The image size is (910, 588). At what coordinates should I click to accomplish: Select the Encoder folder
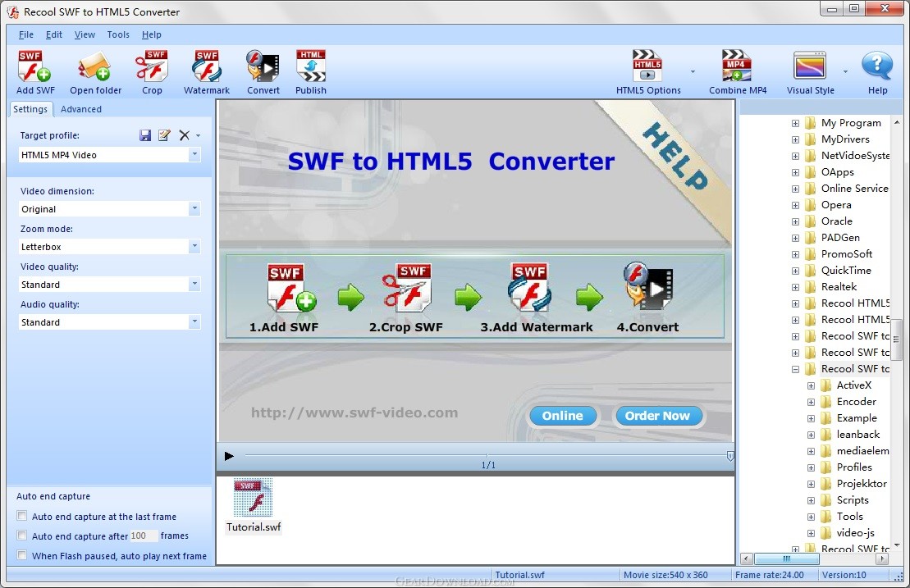[856, 401]
